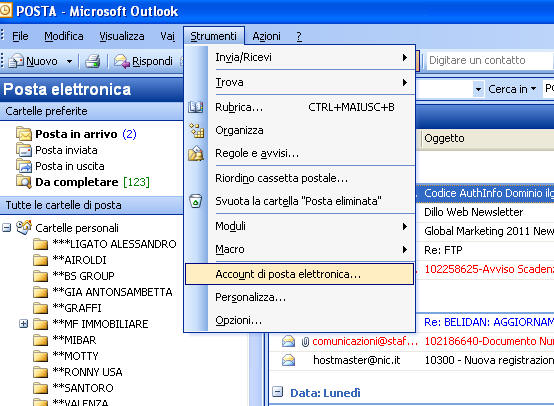Image resolution: width=554 pixels, height=406 pixels.
Task: Select the **AIROLDI folder
Action: 79,260
